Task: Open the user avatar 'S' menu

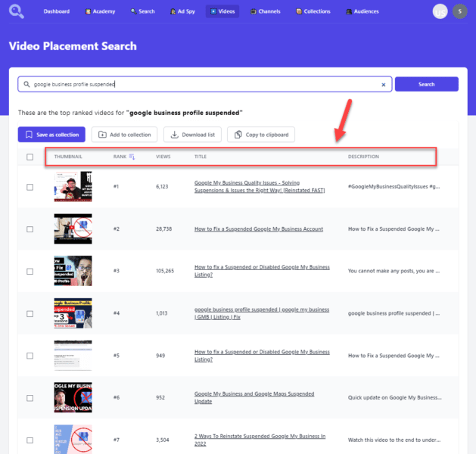Action: [460, 11]
